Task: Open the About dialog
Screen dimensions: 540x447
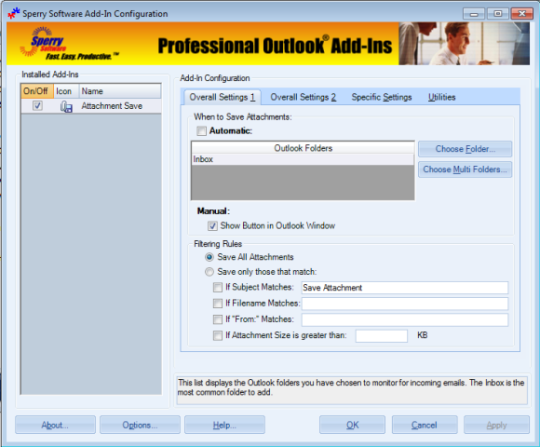Action: (x=55, y=425)
